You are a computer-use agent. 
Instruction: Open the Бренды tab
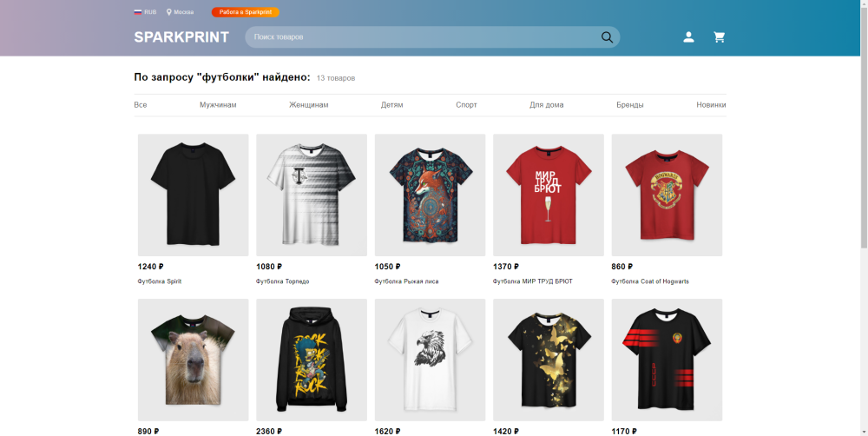pyautogui.click(x=629, y=105)
